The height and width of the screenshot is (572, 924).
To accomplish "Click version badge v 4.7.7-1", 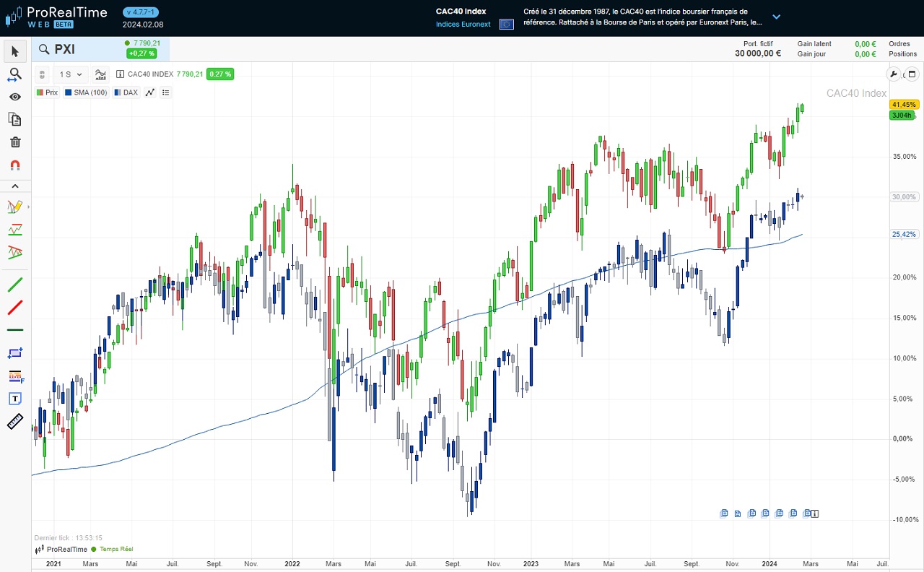I will [141, 12].
